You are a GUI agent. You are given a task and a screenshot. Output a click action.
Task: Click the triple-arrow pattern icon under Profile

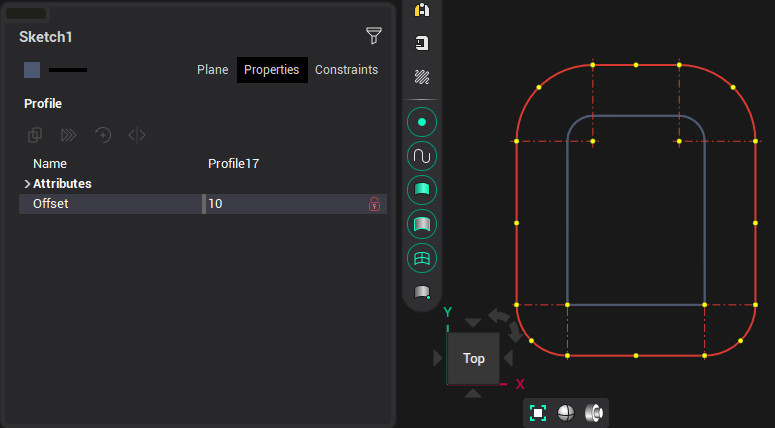69,135
